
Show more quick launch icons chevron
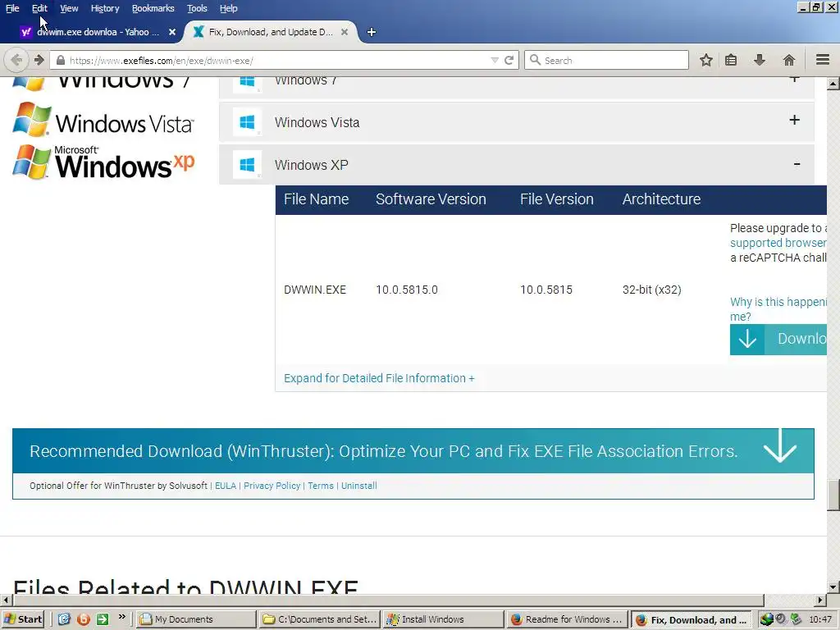click(121, 617)
